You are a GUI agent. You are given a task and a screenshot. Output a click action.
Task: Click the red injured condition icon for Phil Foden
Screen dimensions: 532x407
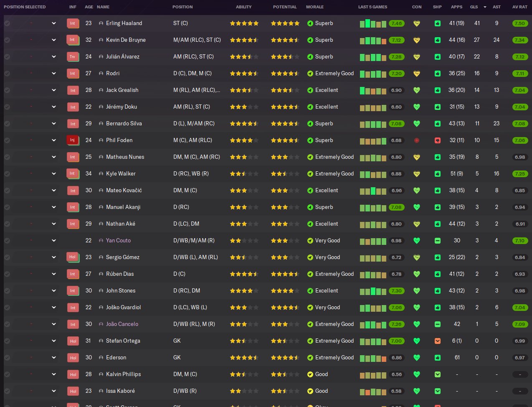coord(416,140)
